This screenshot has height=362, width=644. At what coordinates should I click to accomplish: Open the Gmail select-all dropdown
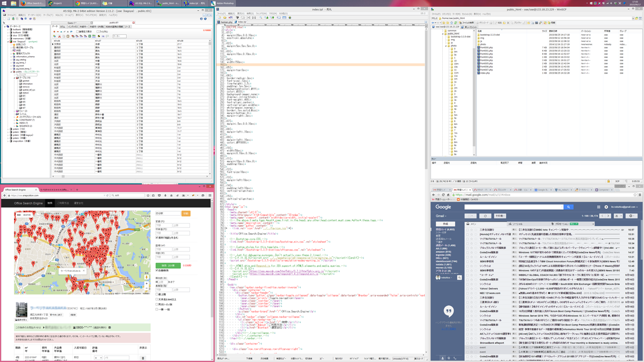coord(471,216)
